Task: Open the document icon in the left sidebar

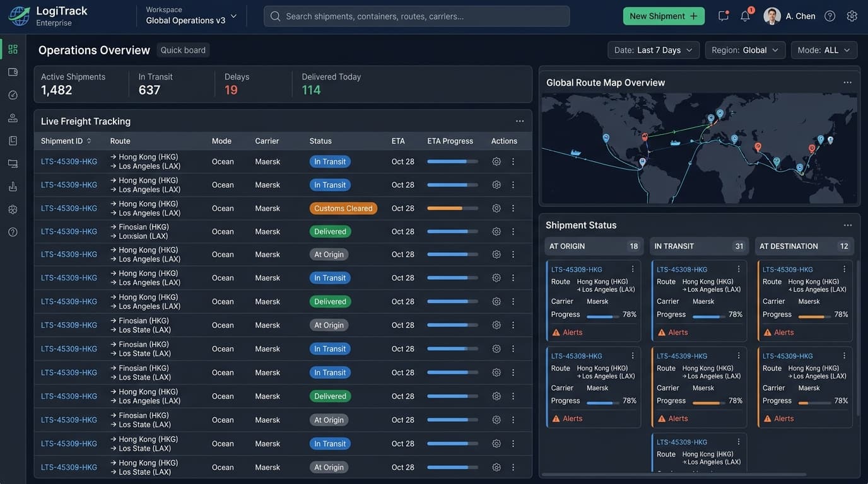Action: pyautogui.click(x=13, y=141)
